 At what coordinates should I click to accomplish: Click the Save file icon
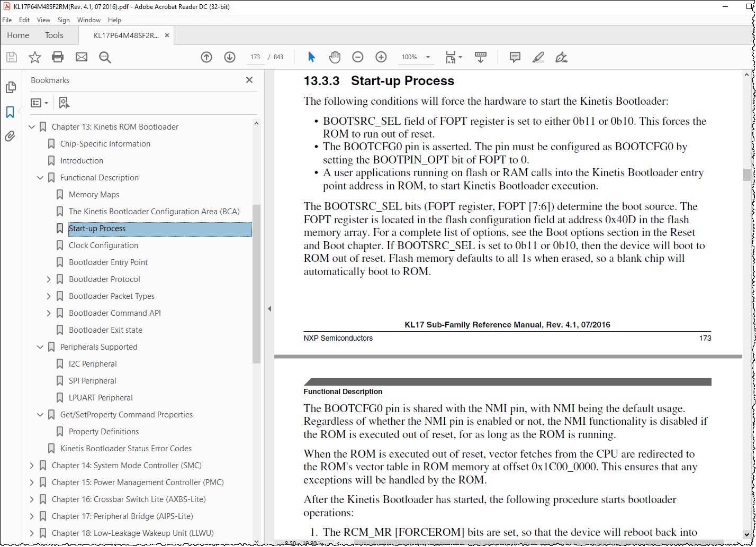click(11, 57)
